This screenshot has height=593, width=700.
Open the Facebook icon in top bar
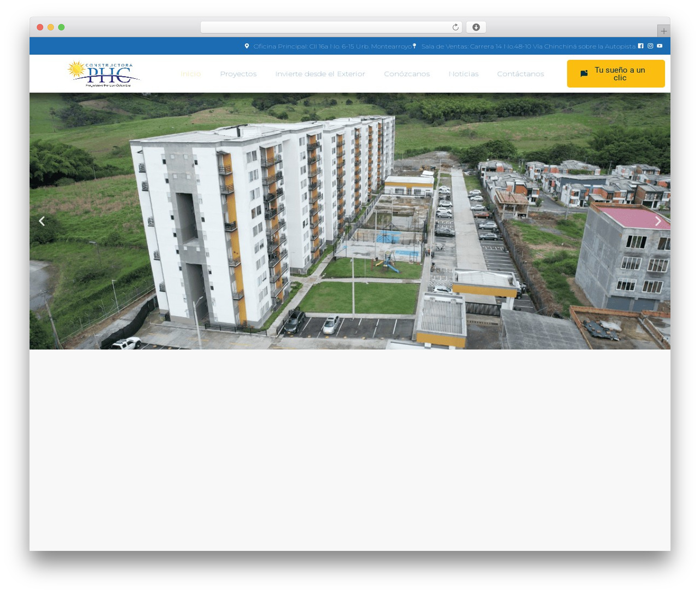click(641, 46)
